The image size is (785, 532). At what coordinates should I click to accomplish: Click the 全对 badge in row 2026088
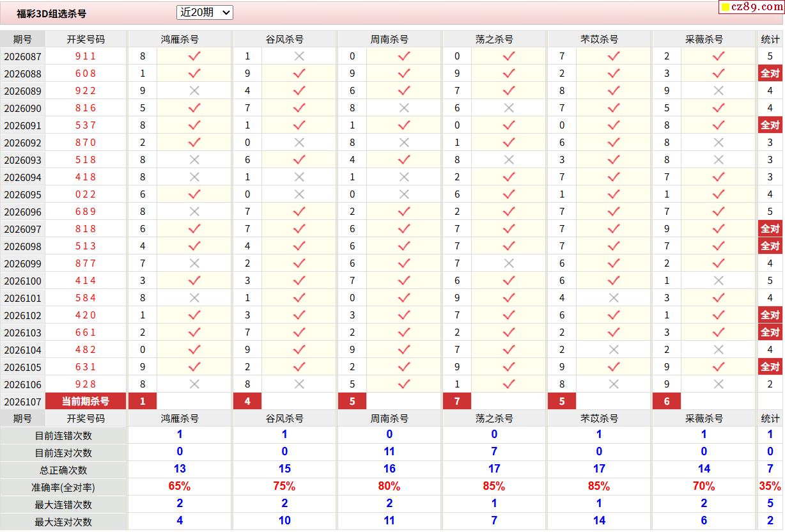point(770,74)
